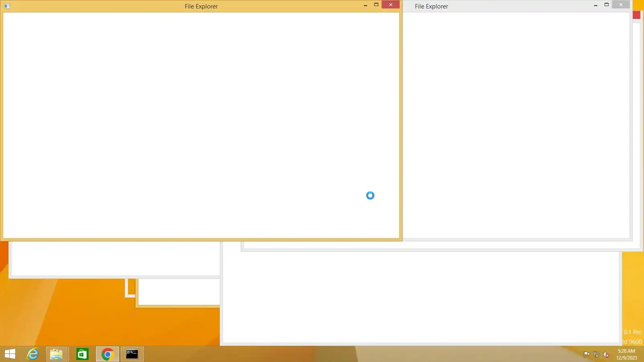Open File Explorer taskbar icon
Image resolution: width=644 pixels, height=362 pixels.
(56, 354)
